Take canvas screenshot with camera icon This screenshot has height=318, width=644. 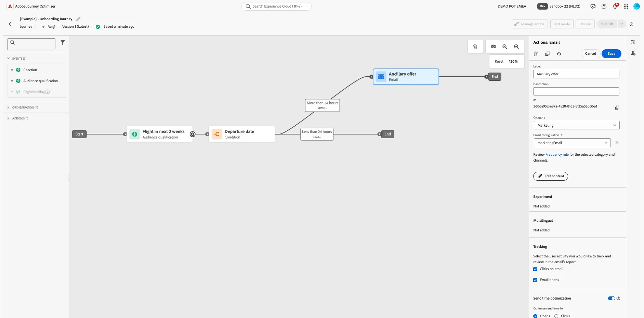point(494,47)
